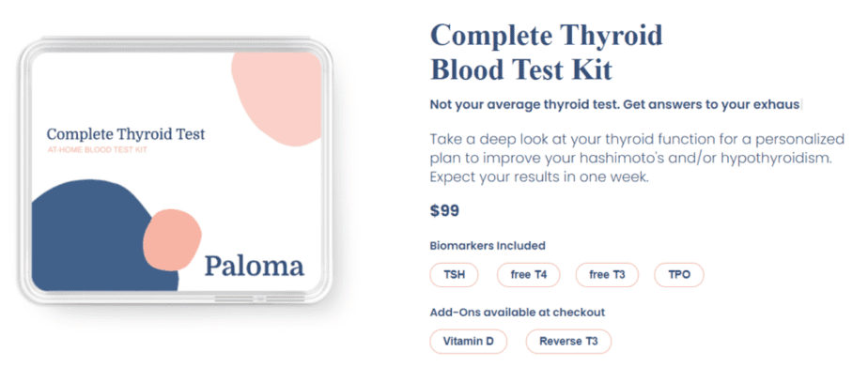Select the free T4 biomarker pill
Screen dimensions: 868x367
528,275
